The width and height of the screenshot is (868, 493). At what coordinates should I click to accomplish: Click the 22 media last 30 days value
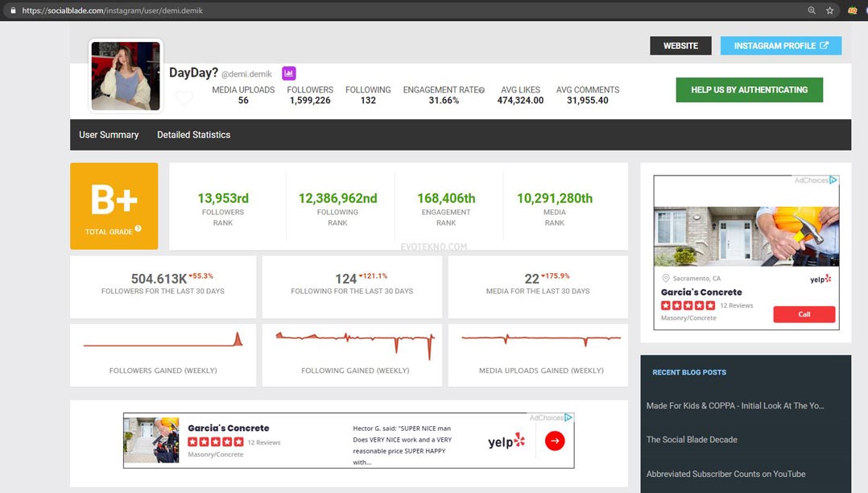[532, 279]
